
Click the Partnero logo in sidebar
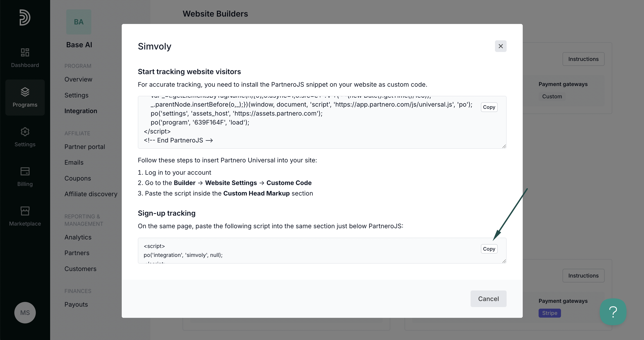pos(25,17)
